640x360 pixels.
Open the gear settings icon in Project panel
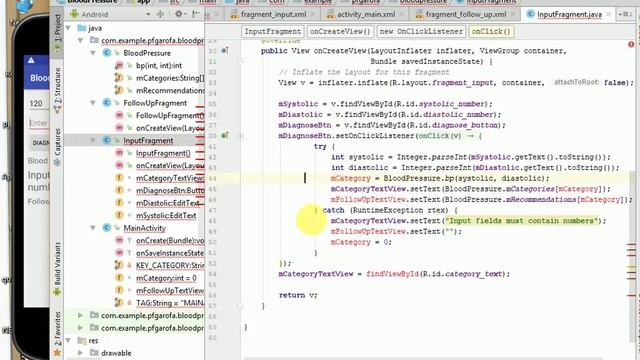(179, 14)
